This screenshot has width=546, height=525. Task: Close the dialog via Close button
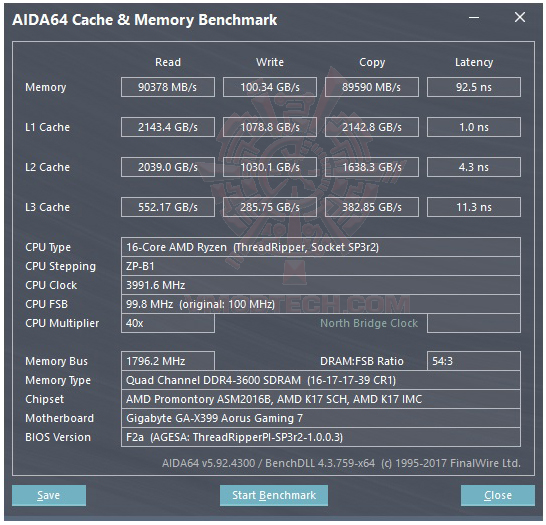tap(498, 495)
